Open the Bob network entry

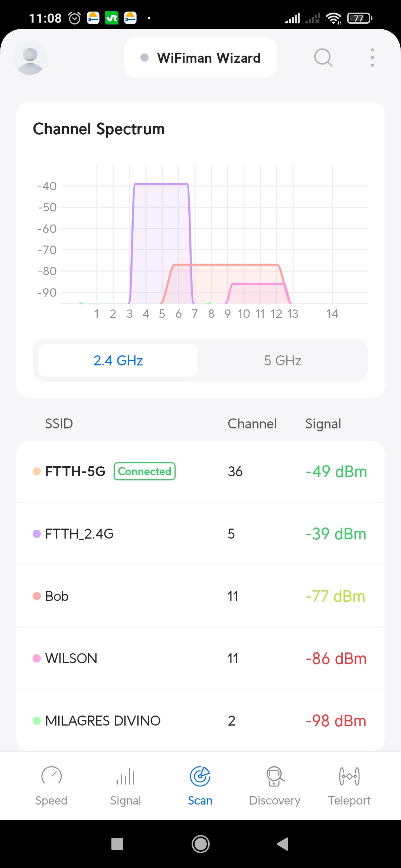(x=200, y=596)
